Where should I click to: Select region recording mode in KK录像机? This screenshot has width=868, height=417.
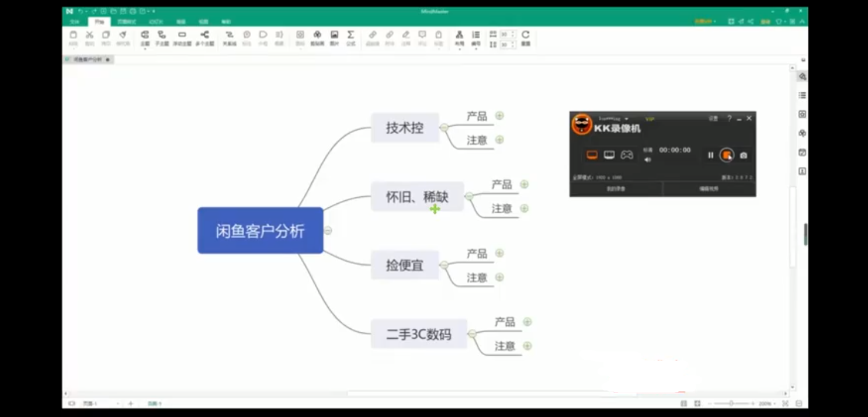pyautogui.click(x=609, y=155)
